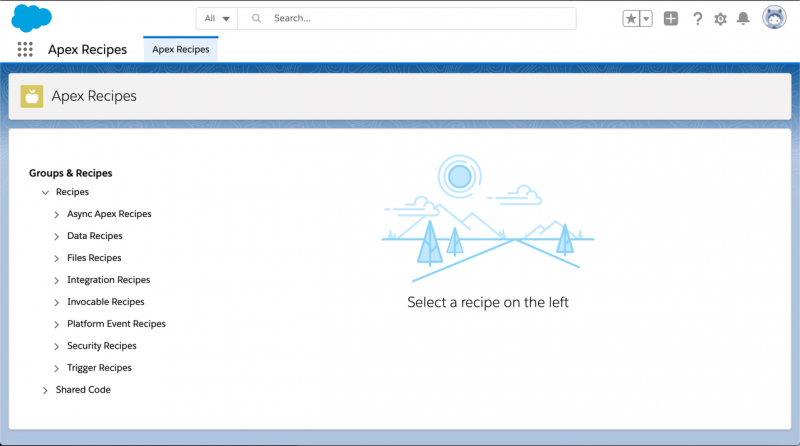Open the Global Actions plus icon
The width and height of the screenshot is (800, 446).
671,19
